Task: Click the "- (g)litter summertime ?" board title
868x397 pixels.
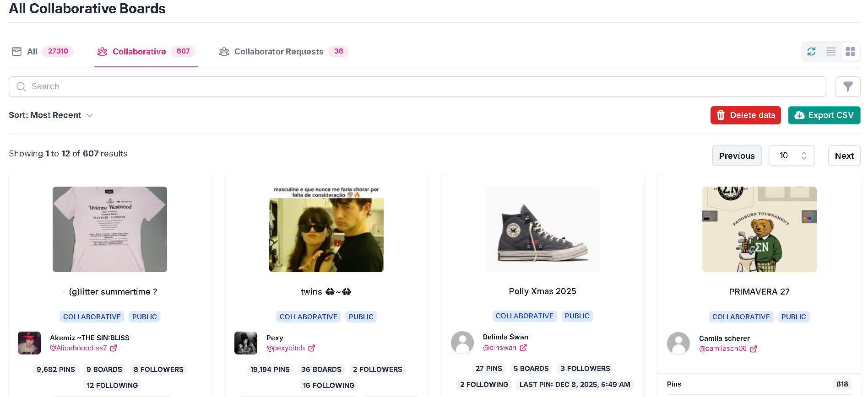Action: point(110,292)
